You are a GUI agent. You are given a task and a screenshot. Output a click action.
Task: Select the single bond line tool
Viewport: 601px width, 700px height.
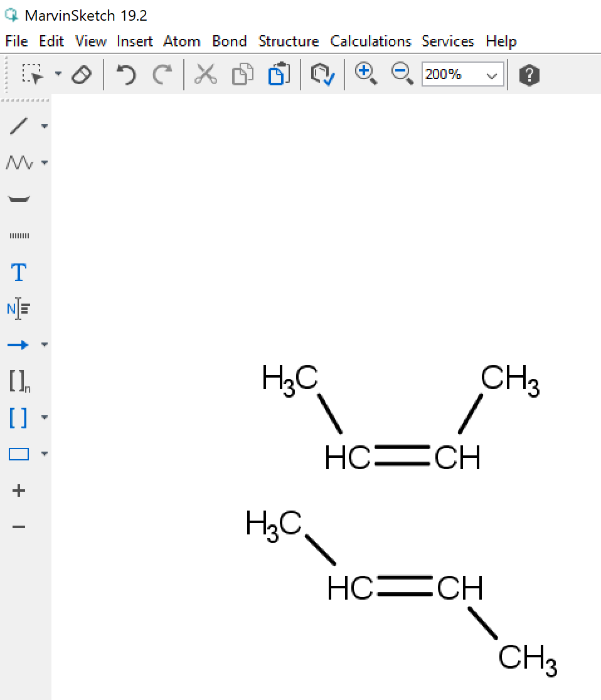coord(19,126)
